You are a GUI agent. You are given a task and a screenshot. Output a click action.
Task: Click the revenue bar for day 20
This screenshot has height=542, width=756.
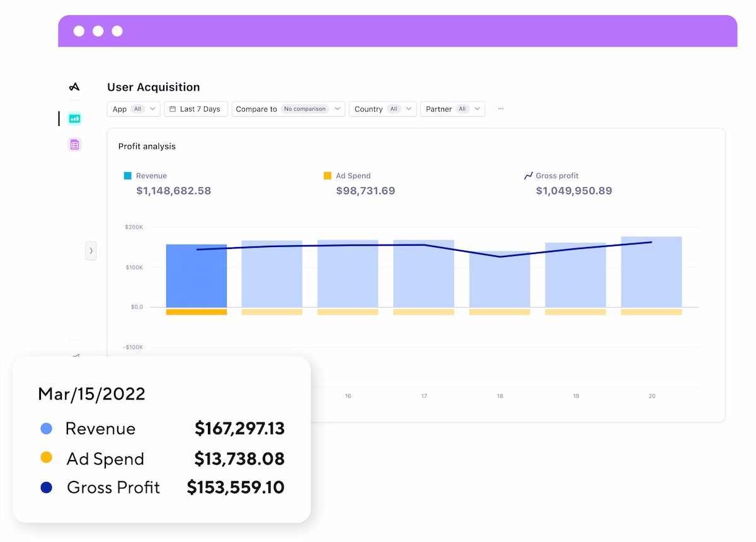[x=651, y=272]
